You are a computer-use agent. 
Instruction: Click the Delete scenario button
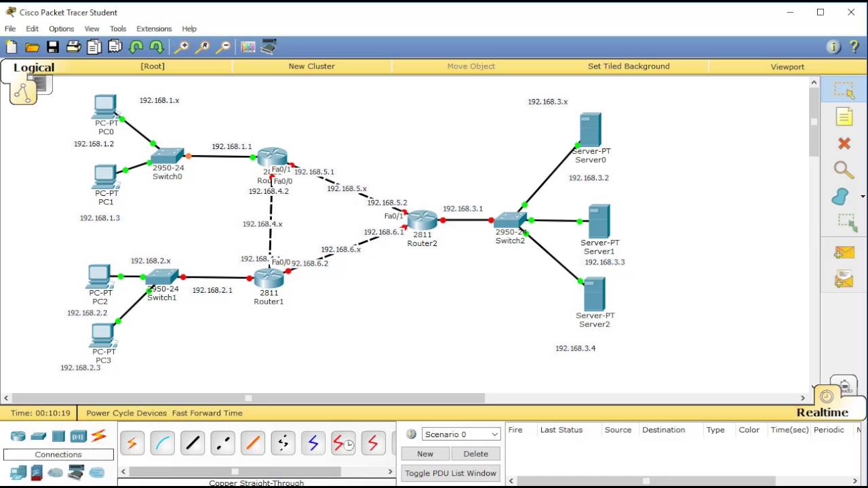pyautogui.click(x=475, y=454)
